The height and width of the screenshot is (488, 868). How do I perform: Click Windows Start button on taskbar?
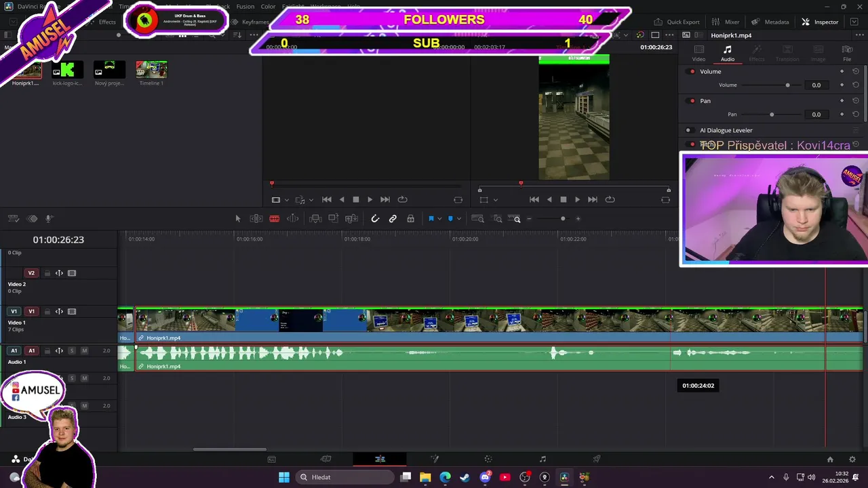[x=284, y=477]
